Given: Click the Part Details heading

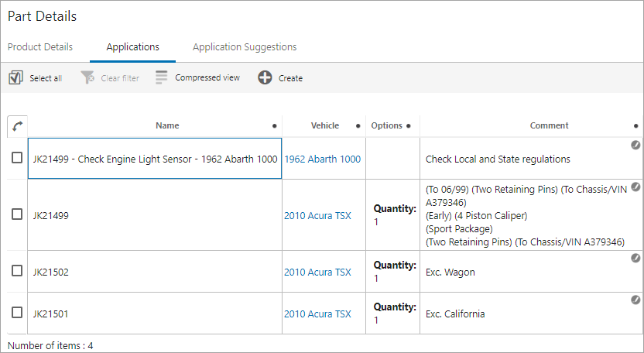Looking at the screenshot, I should 42,16.
